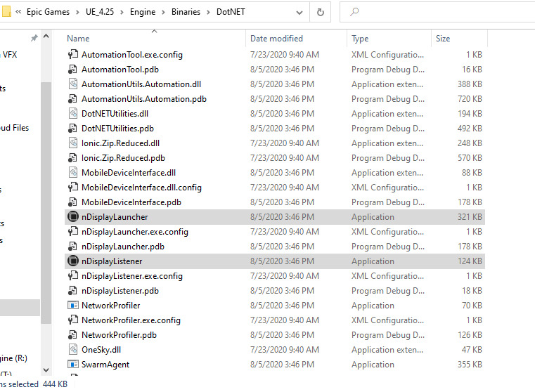Image resolution: width=535 pixels, height=392 pixels.
Task: Click the 321 KB size cell
Action: [x=470, y=217]
